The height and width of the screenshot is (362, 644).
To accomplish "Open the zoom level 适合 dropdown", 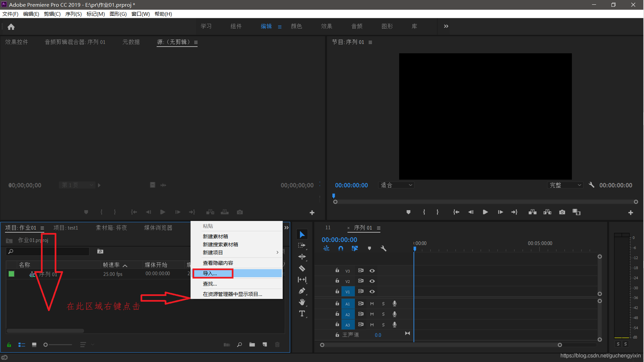I will tap(396, 185).
